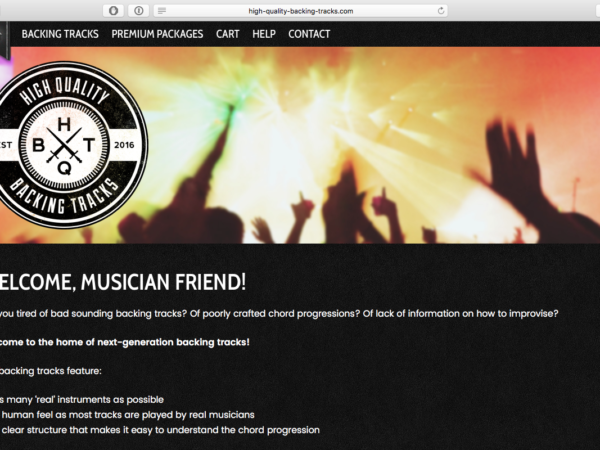Click the High Quality Backing Tracks logo badge
Image resolution: width=600 pixels, height=450 pixels.
pos(69,145)
